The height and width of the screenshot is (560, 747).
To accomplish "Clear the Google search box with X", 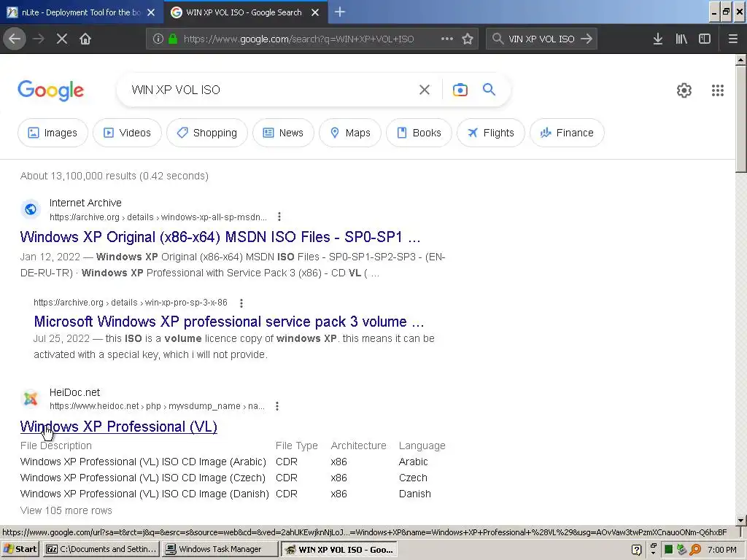I will pyautogui.click(x=425, y=90).
